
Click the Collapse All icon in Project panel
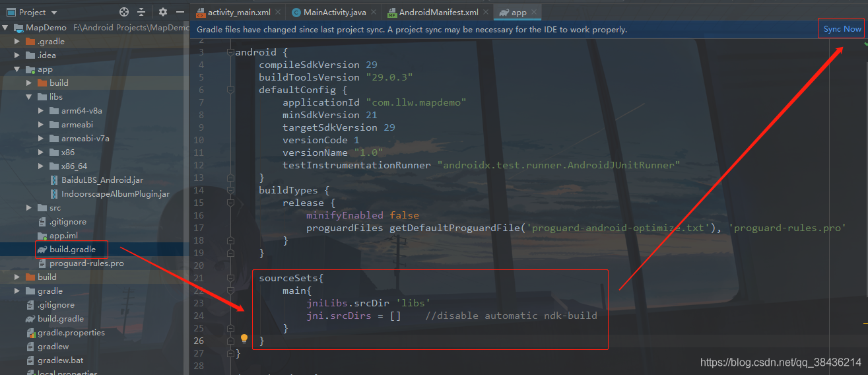pos(141,12)
